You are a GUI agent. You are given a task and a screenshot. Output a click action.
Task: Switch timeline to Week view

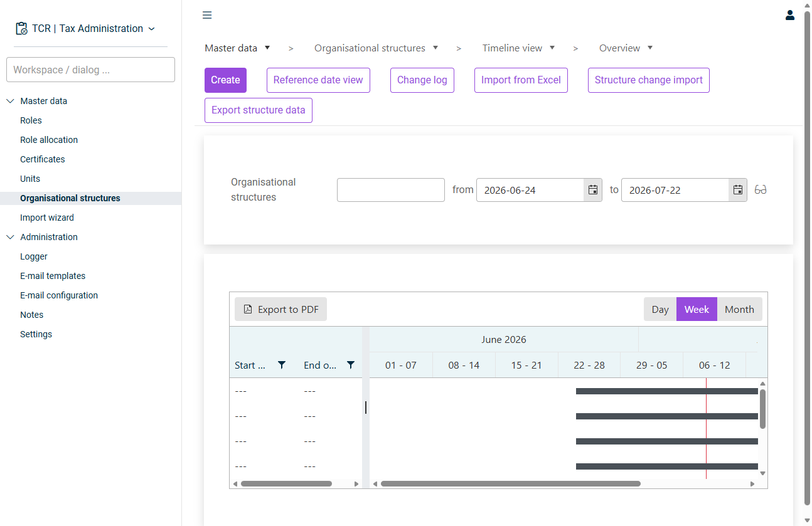(x=697, y=309)
